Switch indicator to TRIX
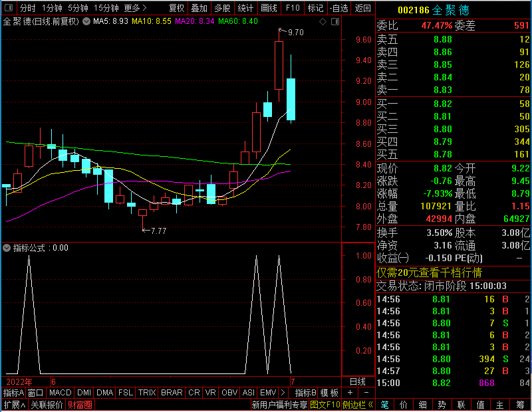Screen dimensions: 532x412 (x=146, y=393)
